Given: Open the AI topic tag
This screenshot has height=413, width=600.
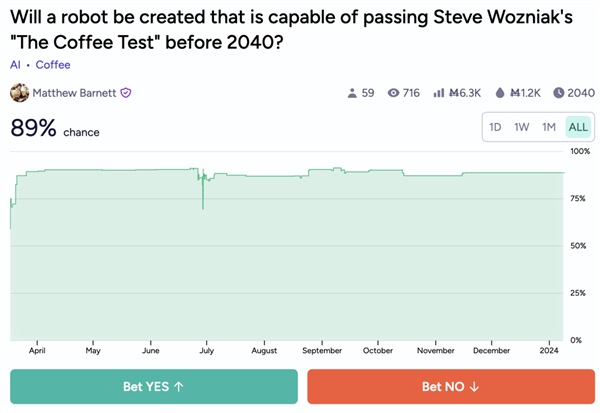Looking at the screenshot, I should 16,65.
